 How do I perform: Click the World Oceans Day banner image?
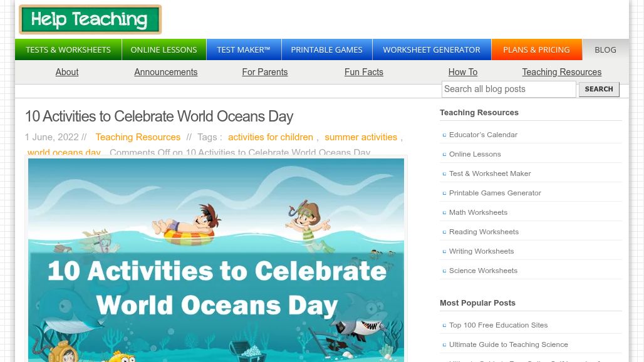[216, 260]
